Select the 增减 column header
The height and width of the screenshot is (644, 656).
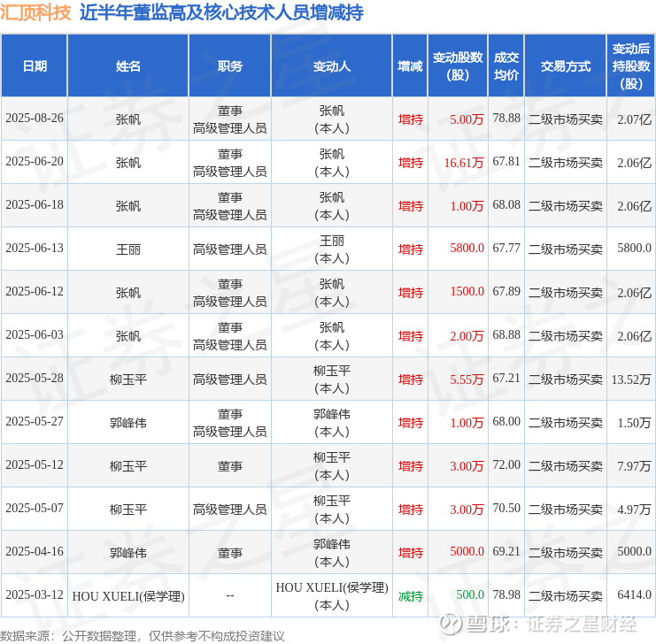point(410,66)
